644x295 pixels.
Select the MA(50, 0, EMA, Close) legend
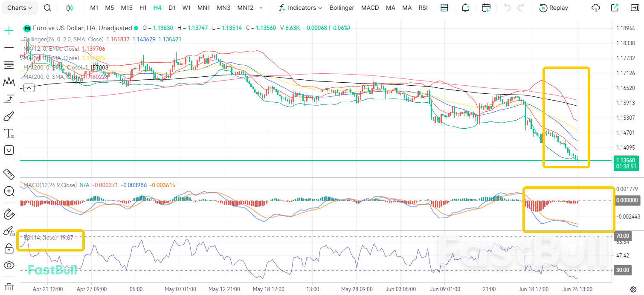click(x=51, y=58)
